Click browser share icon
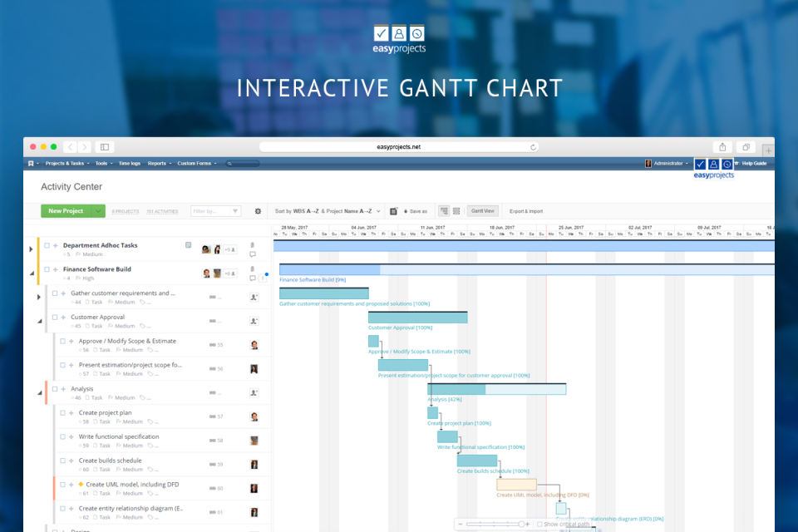This screenshot has width=798, height=532. [x=722, y=147]
